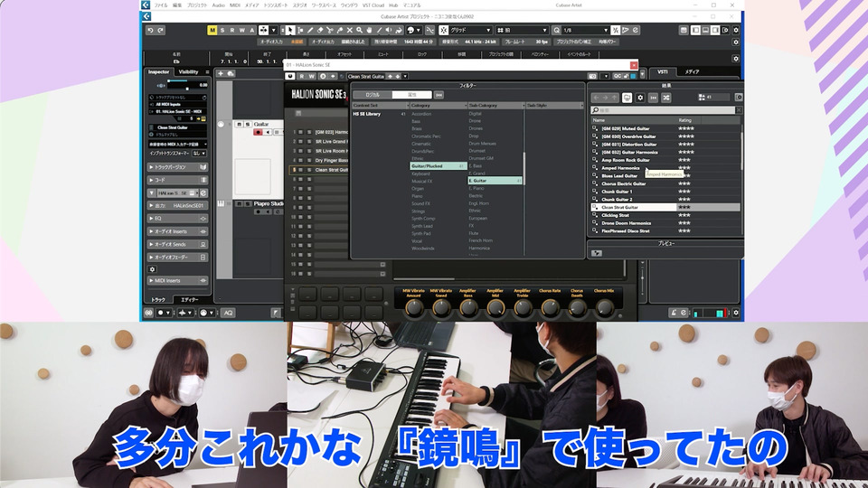Image resolution: width=868 pixels, height=488 pixels.
Task: Click the reset filter icon beside the 属性 tab
Action: tap(439, 95)
